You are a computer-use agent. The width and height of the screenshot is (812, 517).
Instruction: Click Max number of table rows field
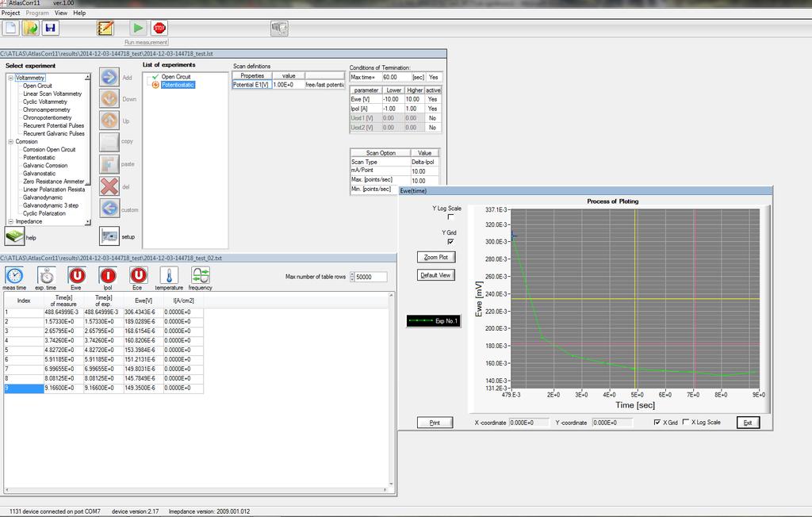371,277
